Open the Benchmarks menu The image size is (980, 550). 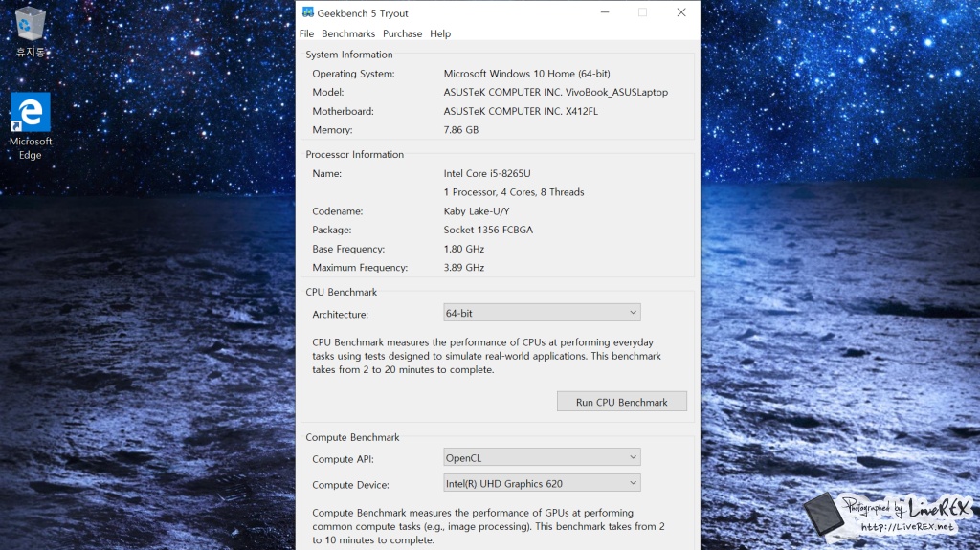point(348,33)
